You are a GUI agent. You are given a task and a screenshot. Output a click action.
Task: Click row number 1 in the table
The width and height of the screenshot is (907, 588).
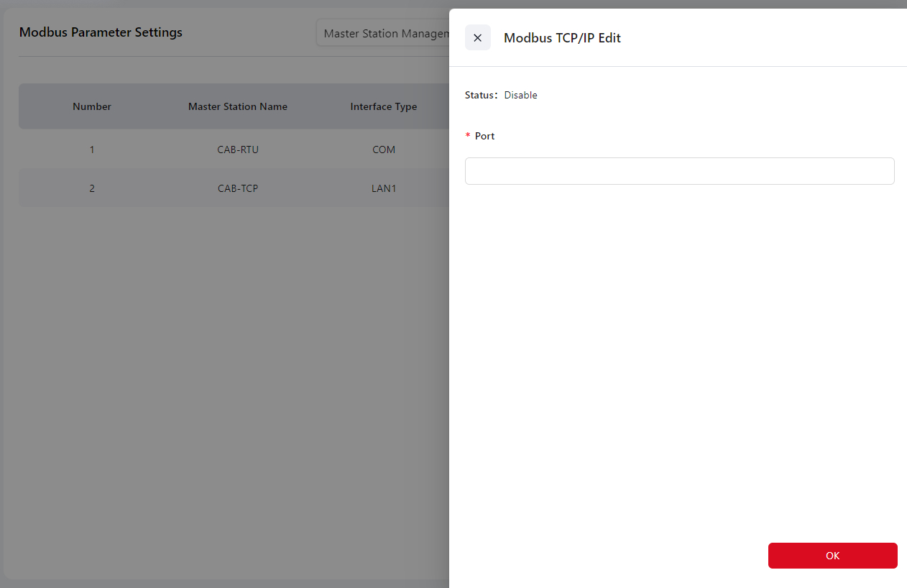92,150
